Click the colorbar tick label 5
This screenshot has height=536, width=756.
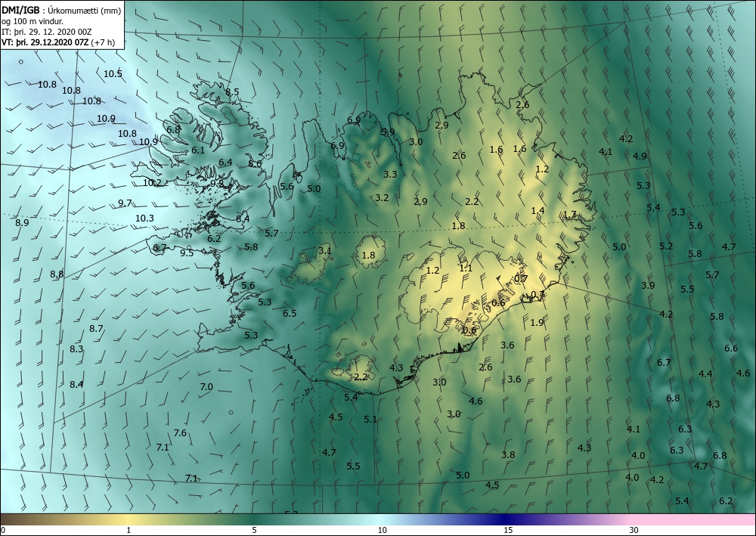click(254, 530)
